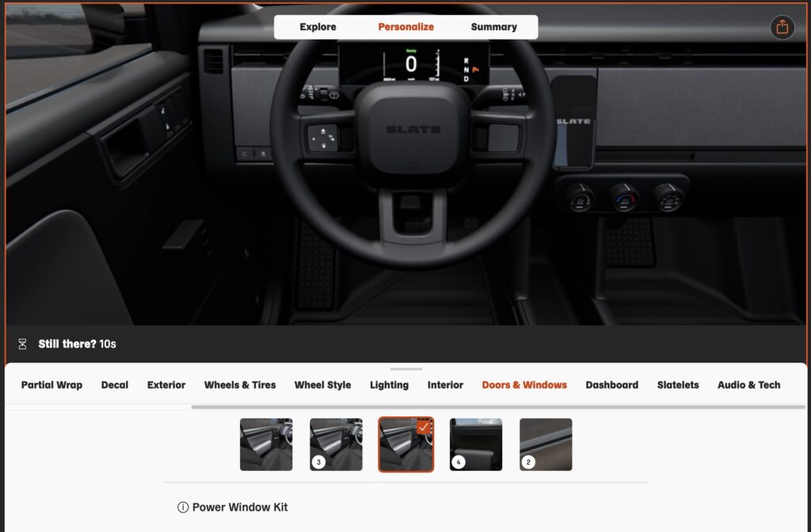Select the thumbnail with badge 4

tap(476, 445)
